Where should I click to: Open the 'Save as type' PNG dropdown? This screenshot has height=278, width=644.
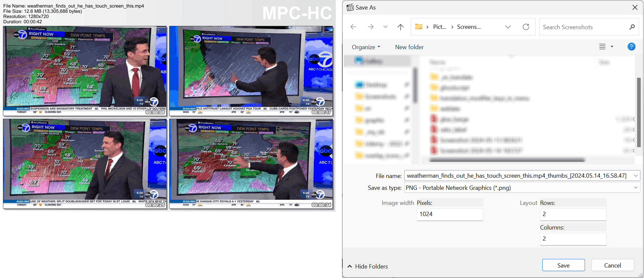(x=522, y=188)
